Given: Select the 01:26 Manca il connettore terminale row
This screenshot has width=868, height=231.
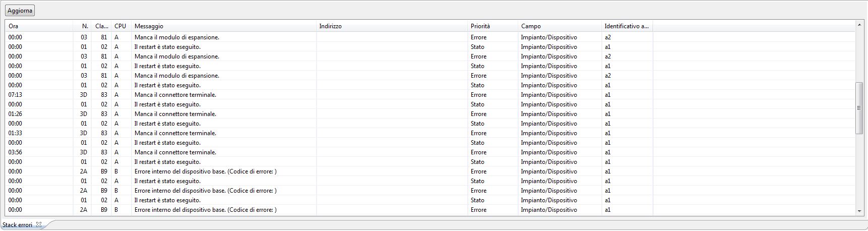Looking at the screenshot, I should (430, 114).
